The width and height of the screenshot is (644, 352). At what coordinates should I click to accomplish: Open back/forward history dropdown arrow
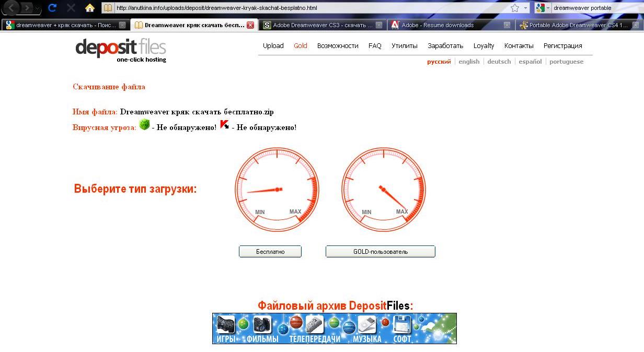(x=38, y=8)
